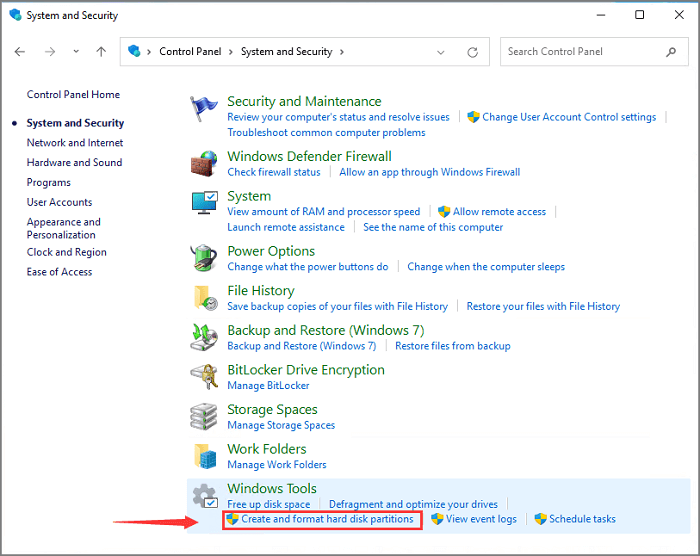The height and width of the screenshot is (556, 700).
Task: Expand the Control Panel breadcrumb chevron
Action: coord(232,52)
